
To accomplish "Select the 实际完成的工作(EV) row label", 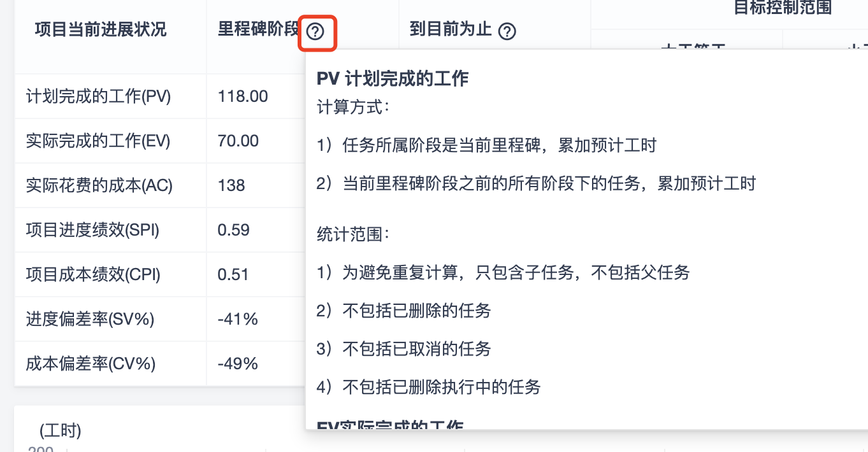I will coord(98,141).
